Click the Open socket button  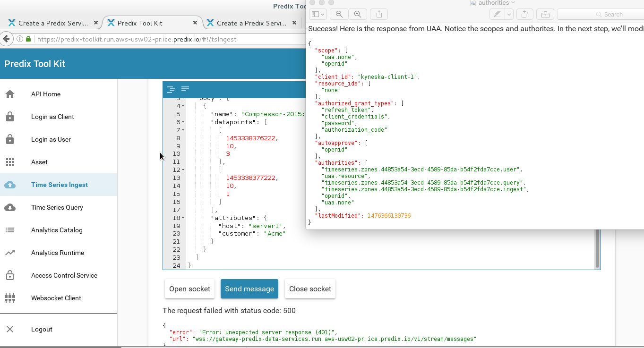pyautogui.click(x=189, y=289)
